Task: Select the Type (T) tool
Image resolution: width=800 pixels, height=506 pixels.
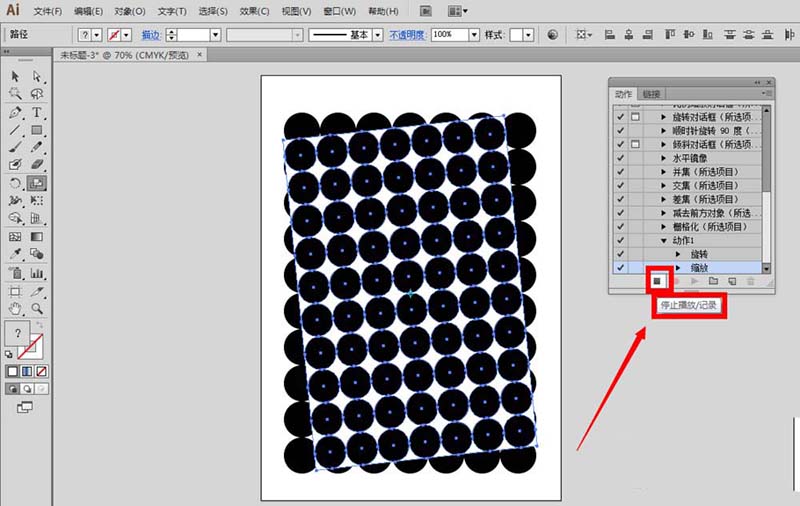Action: [37, 112]
